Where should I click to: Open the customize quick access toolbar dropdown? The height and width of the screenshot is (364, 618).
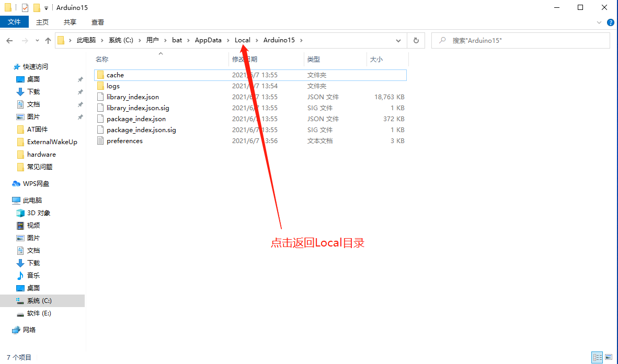point(46,8)
